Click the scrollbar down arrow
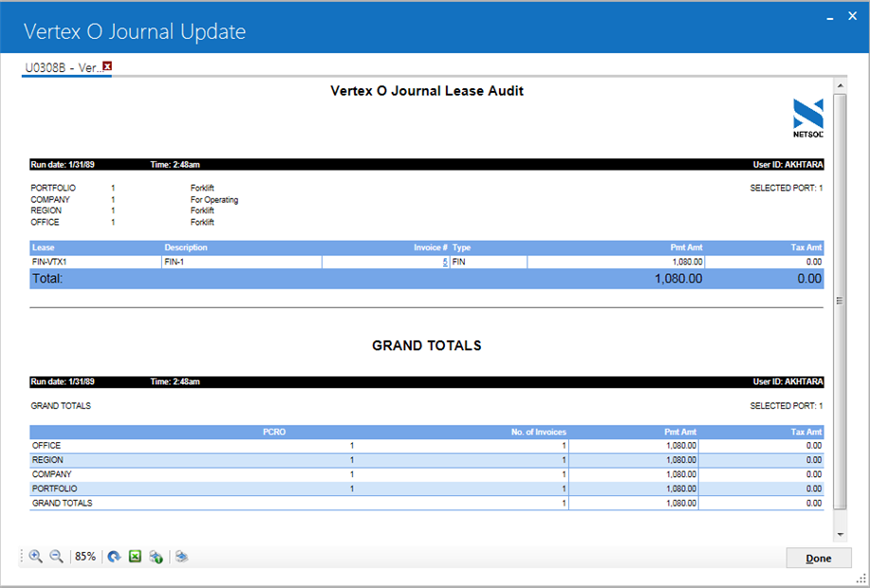Viewport: 870px width, 588px height. 840,535
